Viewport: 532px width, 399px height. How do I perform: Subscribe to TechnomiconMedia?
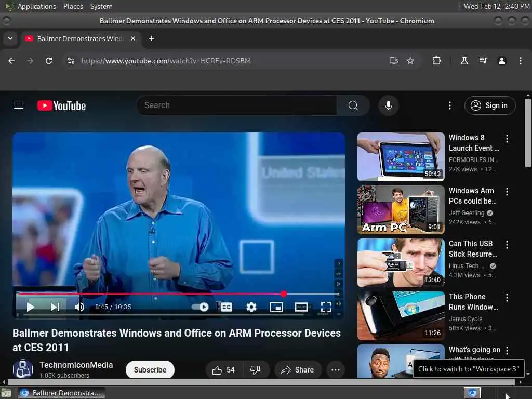150,370
